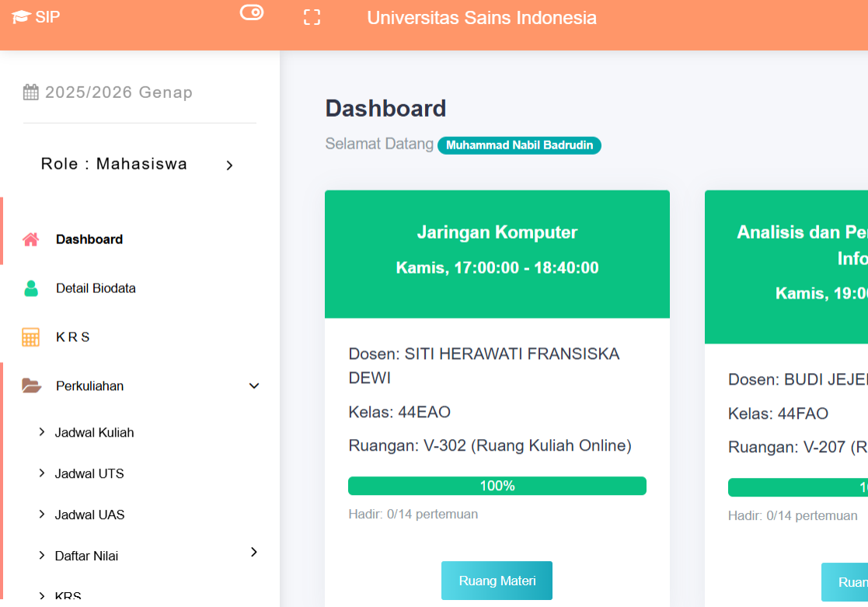
Task: Click the Kamis, 17:00:00 - 18:40:00 schedule text
Action: (x=497, y=267)
